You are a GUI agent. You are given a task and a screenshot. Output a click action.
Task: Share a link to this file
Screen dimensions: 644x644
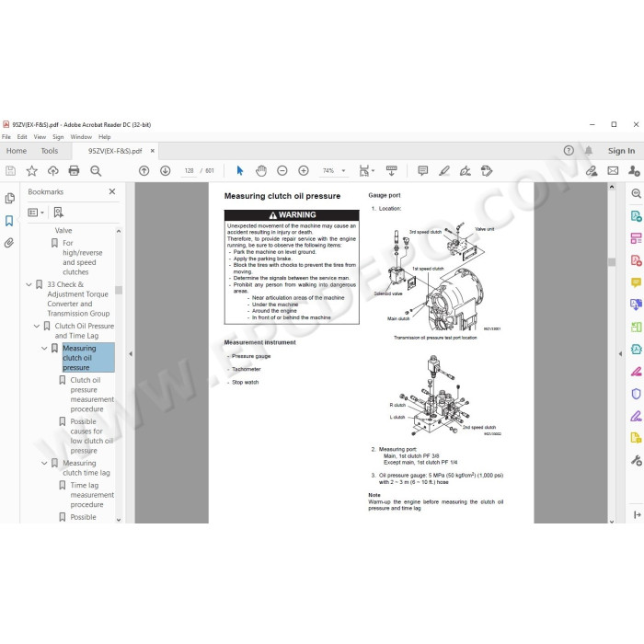tap(592, 171)
